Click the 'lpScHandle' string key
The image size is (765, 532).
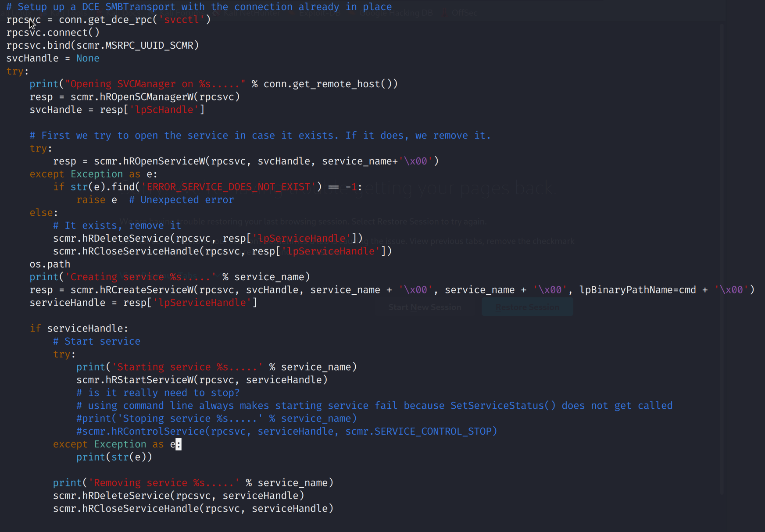(164, 110)
